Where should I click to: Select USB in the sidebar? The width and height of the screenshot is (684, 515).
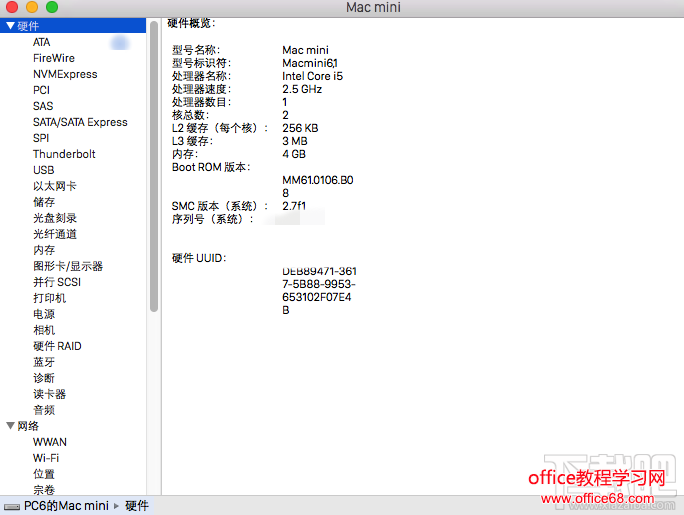[x=44, y=170]
